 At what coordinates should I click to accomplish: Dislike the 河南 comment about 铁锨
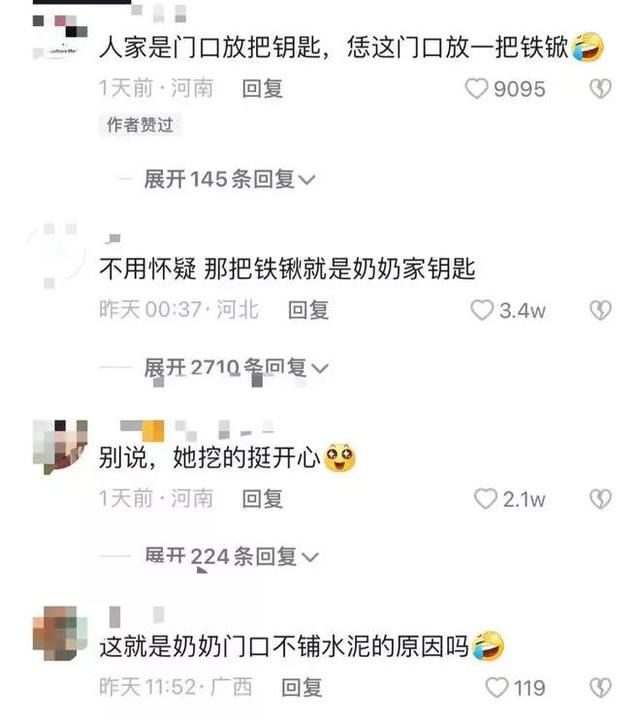pyautogui.click(x=600, y=89)
